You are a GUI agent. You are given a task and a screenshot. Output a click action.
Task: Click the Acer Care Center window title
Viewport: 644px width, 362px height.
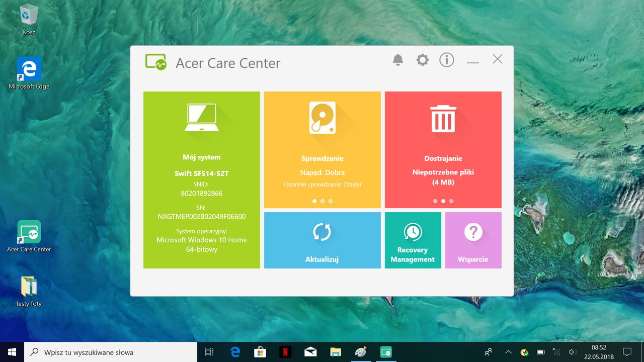228,63
